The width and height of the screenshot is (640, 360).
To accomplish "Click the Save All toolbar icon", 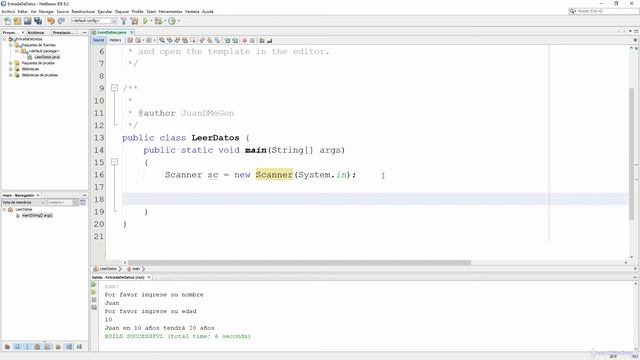I will pyautogui.click(x=38, y=21).
